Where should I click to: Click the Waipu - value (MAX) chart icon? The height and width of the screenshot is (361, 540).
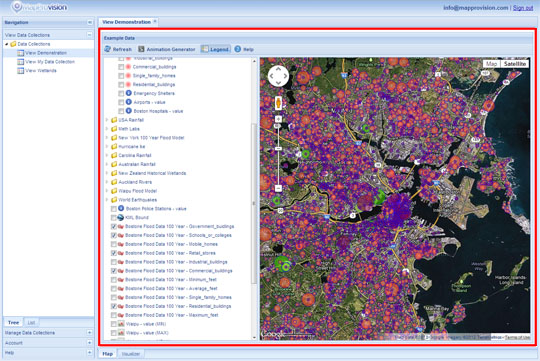121,333
